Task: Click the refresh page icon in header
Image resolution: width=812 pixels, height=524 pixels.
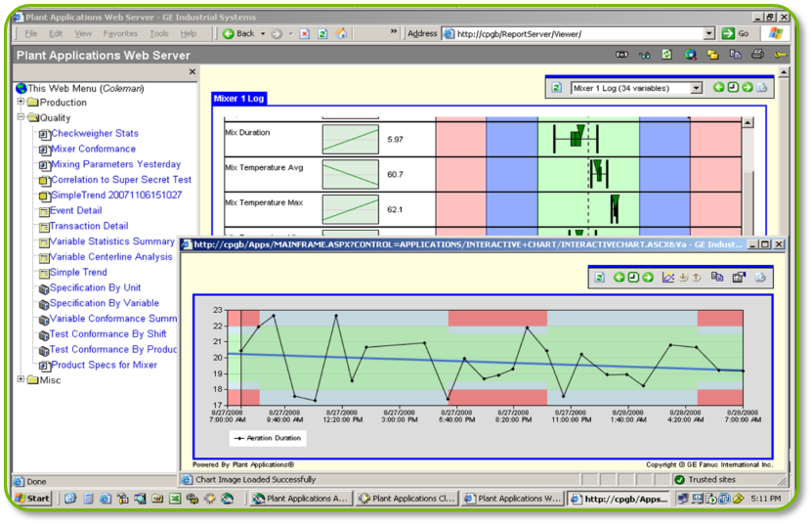Action: (667, 55)
